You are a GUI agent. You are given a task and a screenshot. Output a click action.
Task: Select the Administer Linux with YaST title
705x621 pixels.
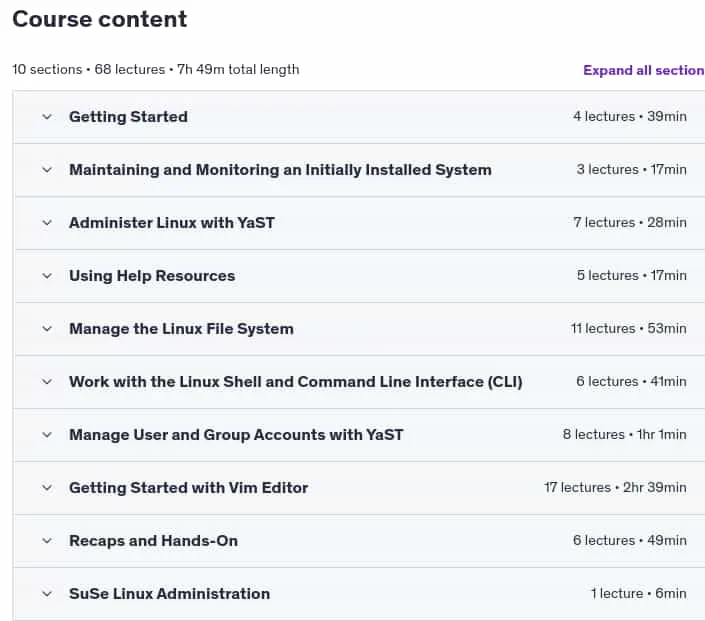coord(172,223)
